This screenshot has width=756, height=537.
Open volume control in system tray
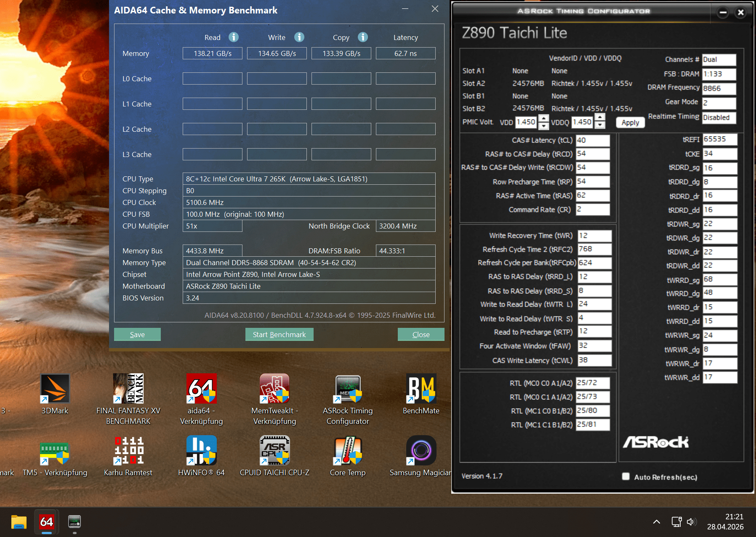tap(691, 522)
